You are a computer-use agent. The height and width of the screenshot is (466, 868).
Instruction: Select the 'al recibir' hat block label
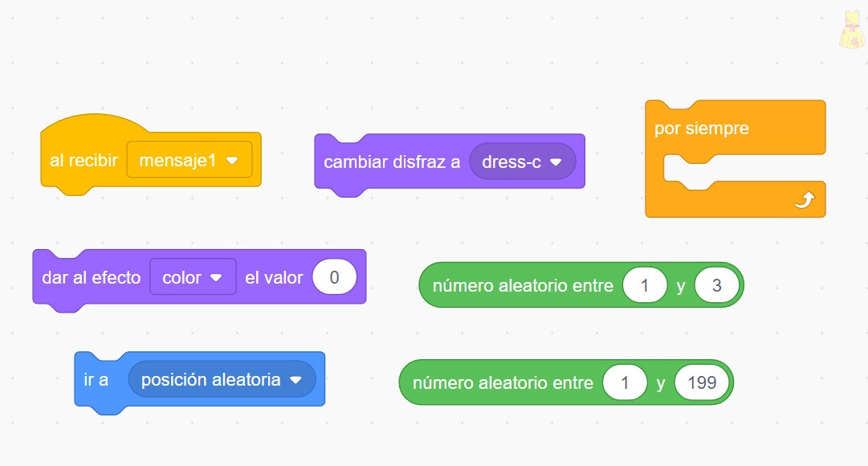[x=84, y=161]
